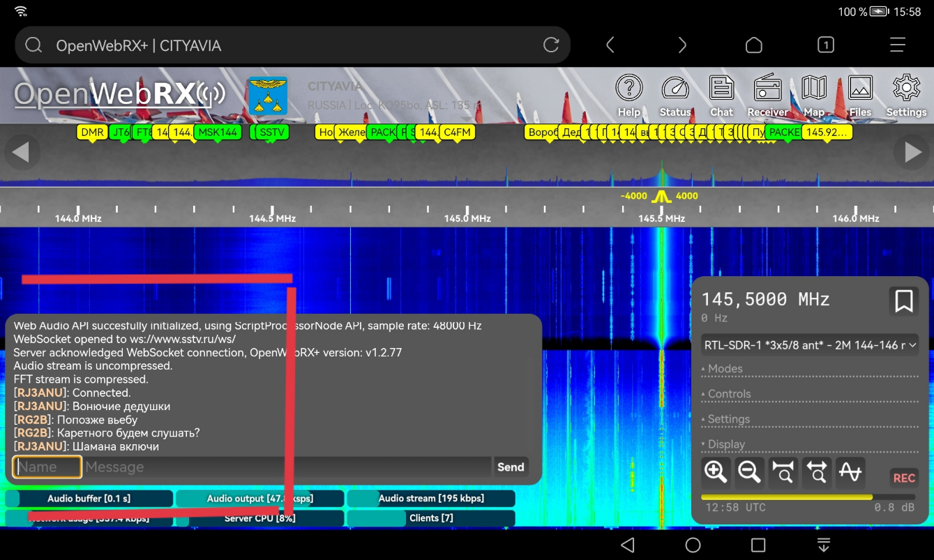This screenshot has height=560, width=934.
Task: Toggle the Receiver panel icon
Action: 767,96
